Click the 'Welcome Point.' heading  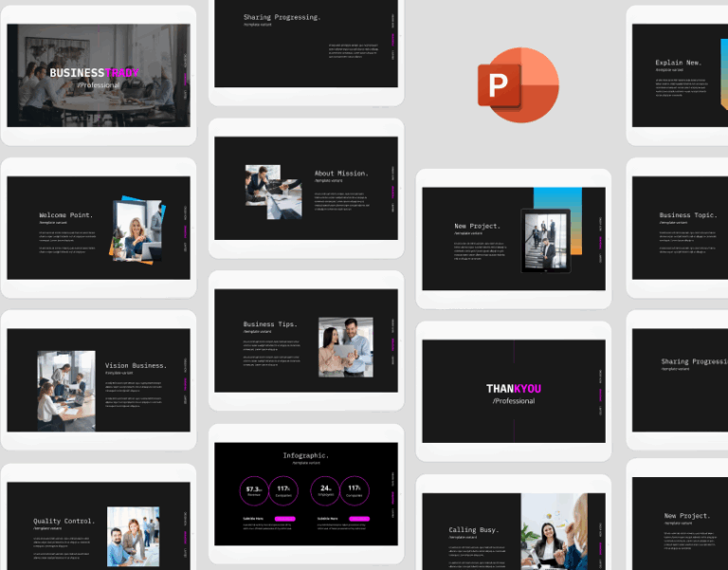[x=66, y=215]
